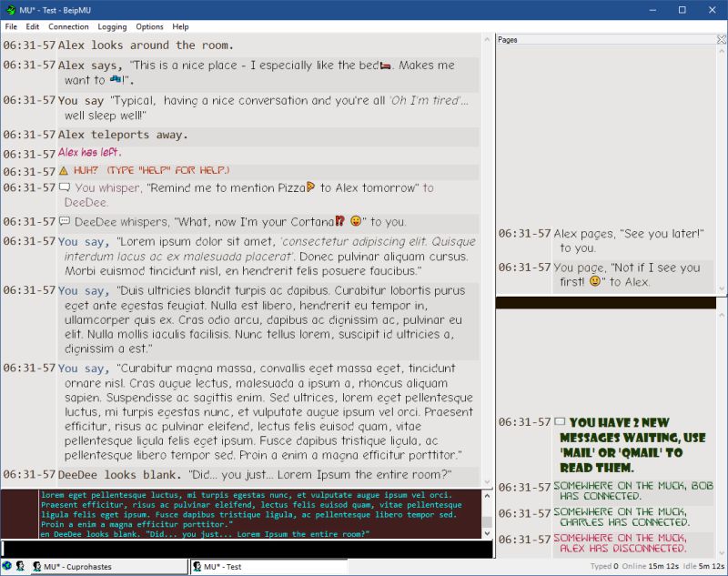Click the connection notices pane scroll down arrow
The image size is (728, 576).
(x=722, y=552)
